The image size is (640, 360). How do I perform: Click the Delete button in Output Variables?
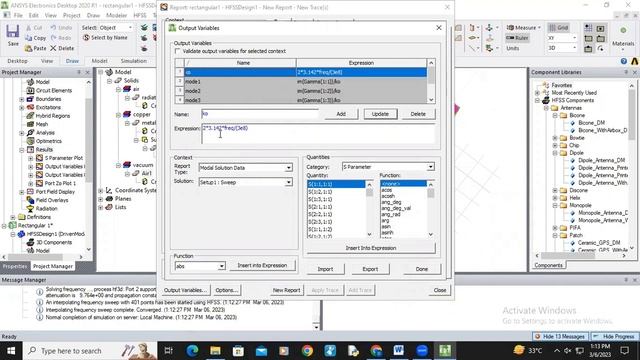(x=418, y=114)
